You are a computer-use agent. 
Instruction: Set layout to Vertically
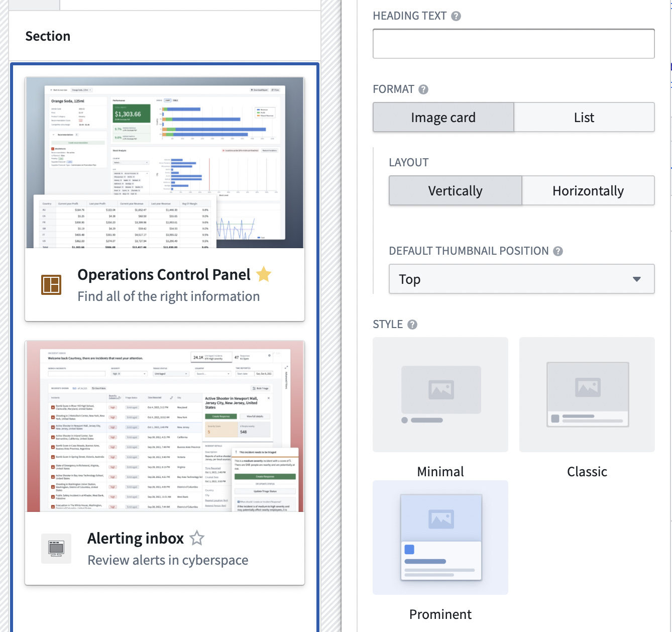coord(456,190)
